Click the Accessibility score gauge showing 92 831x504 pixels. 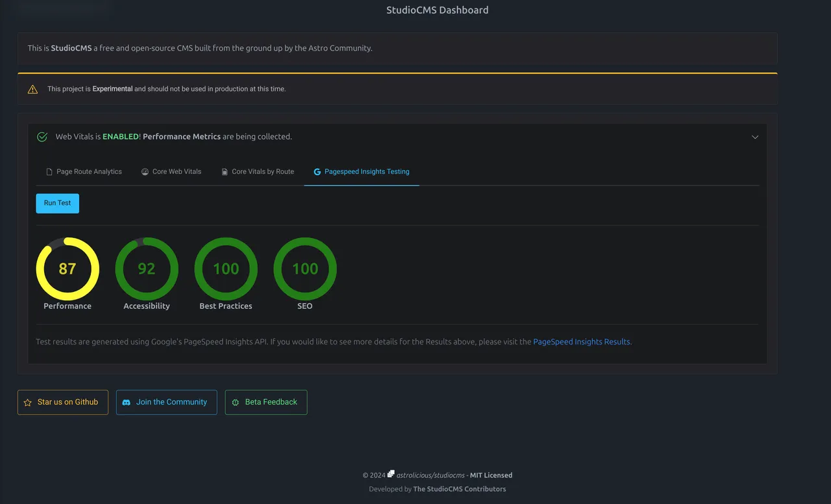tap(147, 269)
